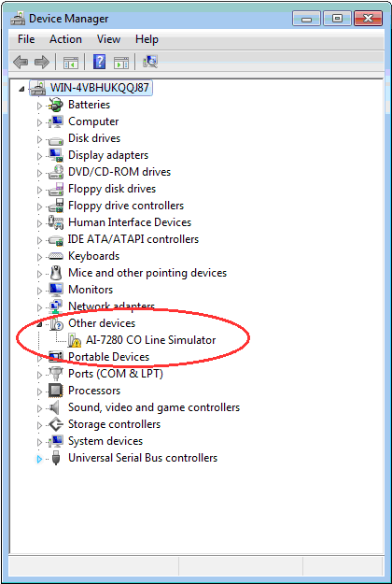Image resolution: width=392 pixels, height=584 pixels.
Task: Collapse the WIN-4VBHUKQQJ87 root node
Action: tap(22, 89)
